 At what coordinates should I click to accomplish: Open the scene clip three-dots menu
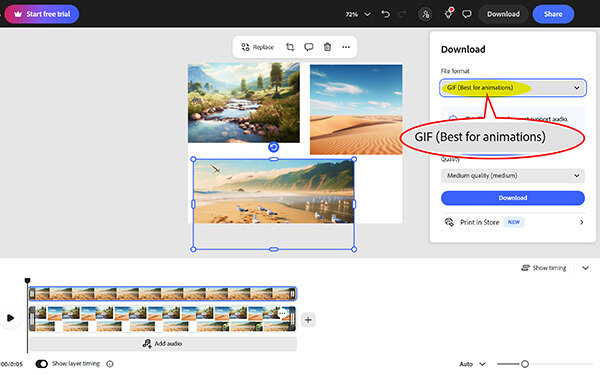[282, 313]
